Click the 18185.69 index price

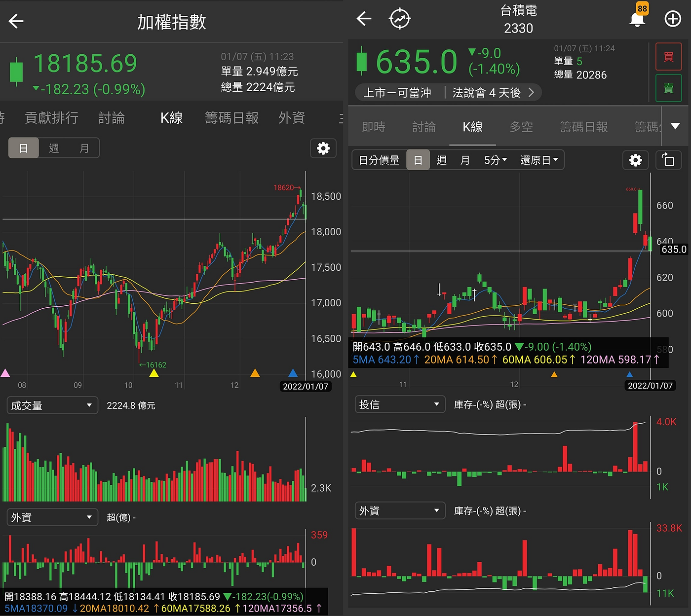pyautogui.click(x=85, y=64)
